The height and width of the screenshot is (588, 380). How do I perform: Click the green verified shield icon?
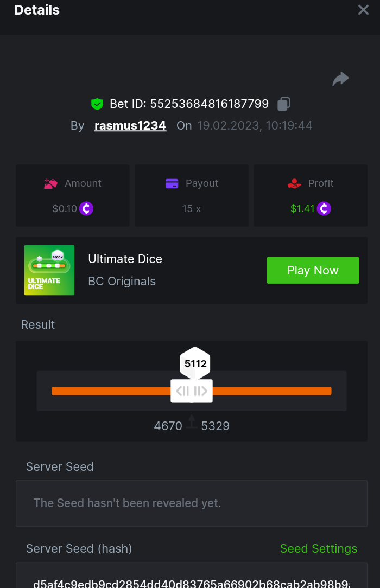[97, 104]
